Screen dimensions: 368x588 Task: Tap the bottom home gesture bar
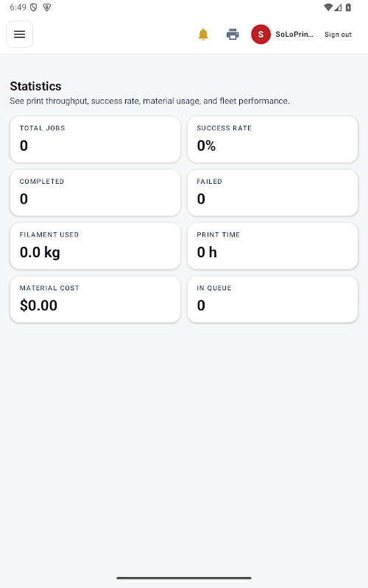pyautogui.click(x=184, y=578)
